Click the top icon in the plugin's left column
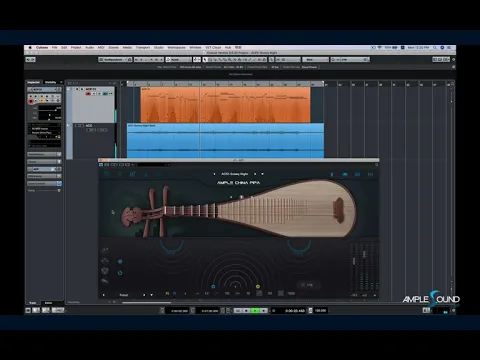 click(x=105, y=250)
